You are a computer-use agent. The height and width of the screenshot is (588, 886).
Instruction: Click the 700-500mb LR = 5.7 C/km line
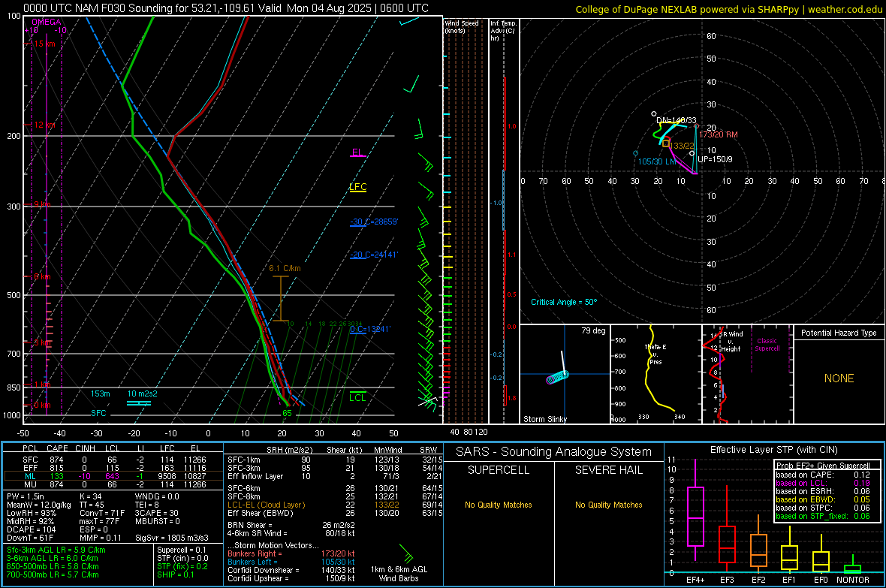(x=53, y=574)
